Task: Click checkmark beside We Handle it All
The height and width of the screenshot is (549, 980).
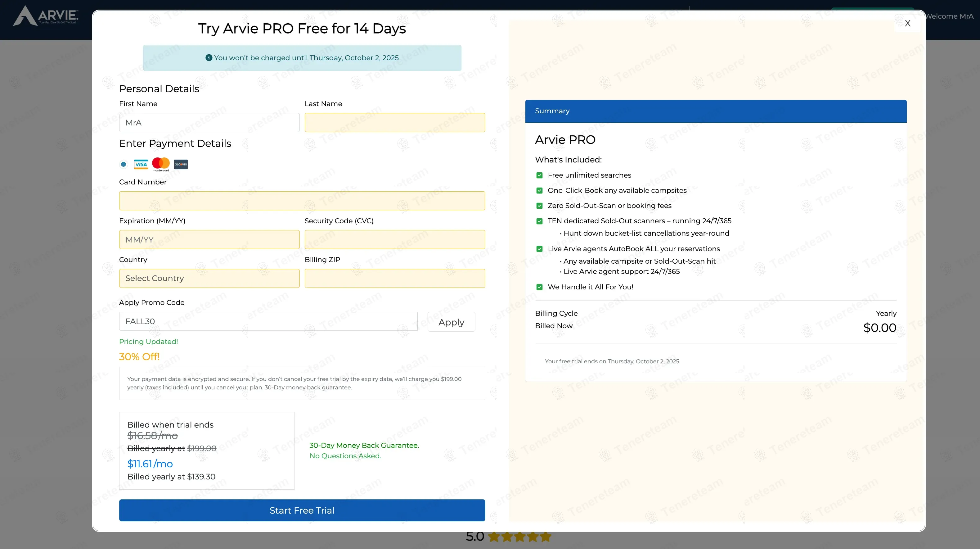Action: (x=539, y=287)
